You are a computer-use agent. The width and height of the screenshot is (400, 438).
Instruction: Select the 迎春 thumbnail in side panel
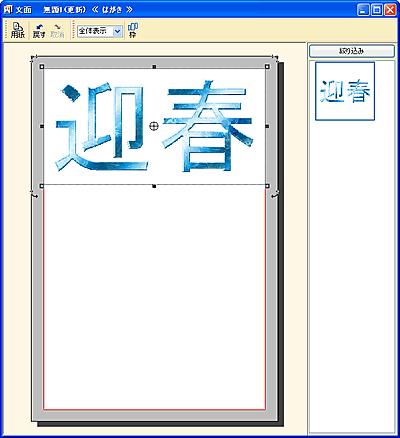(345, 91)
